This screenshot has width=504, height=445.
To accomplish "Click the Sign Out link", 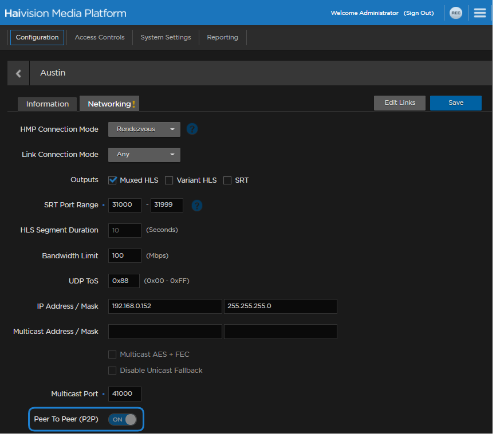I will (419, 13).
